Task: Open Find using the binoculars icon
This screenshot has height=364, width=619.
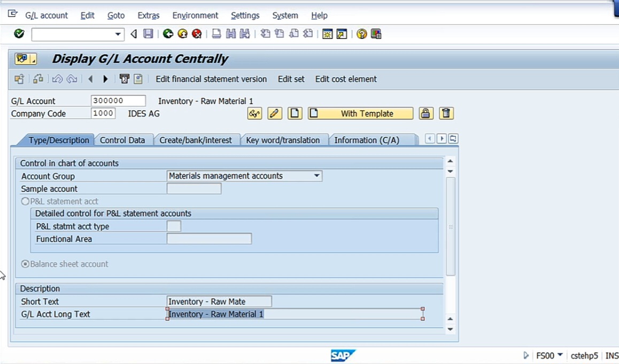Action: coord(230,34)
